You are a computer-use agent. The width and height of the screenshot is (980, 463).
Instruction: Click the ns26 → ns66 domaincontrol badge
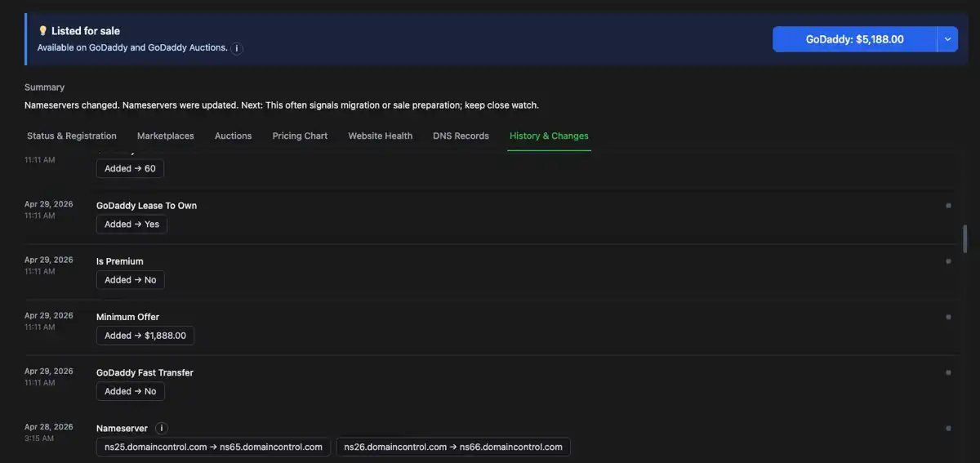453,447
